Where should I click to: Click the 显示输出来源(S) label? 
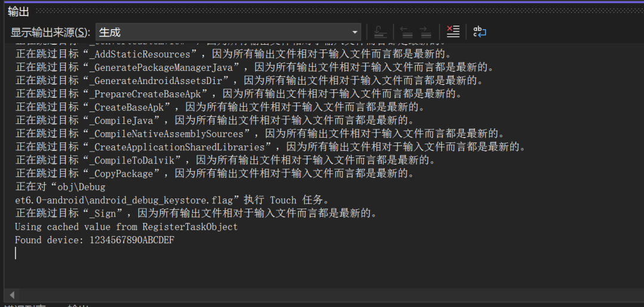coord(51,32)
